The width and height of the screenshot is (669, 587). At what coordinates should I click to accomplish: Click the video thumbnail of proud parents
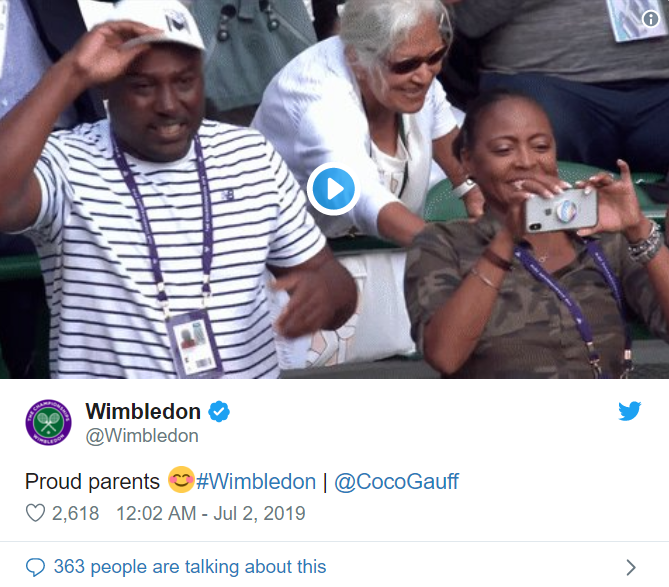[334, 189]
